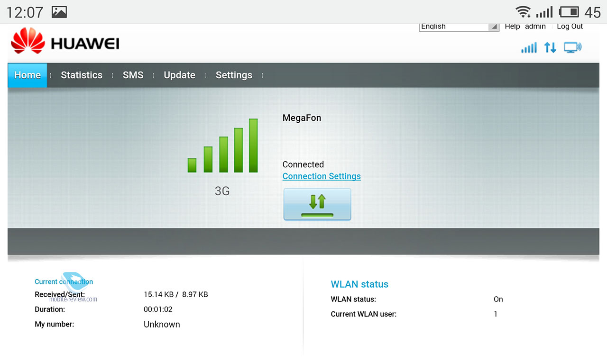Log Out of the router panel

coord(570,27)
